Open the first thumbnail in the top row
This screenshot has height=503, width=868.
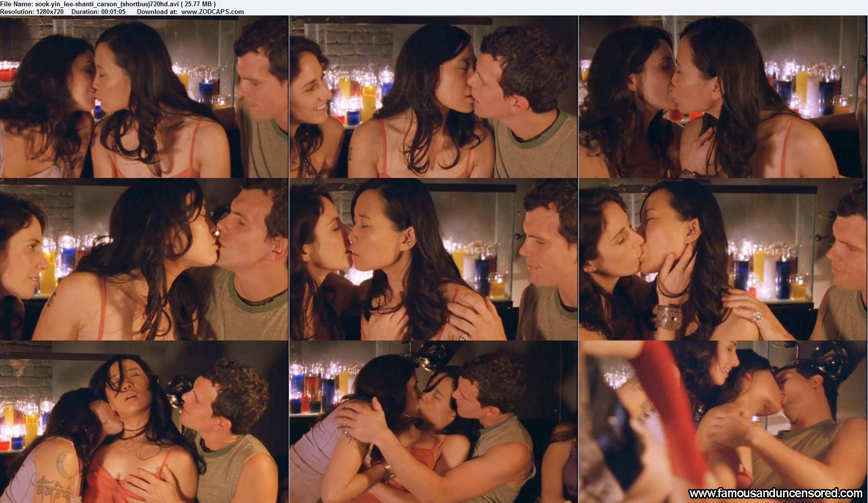(x=144, y=96)
